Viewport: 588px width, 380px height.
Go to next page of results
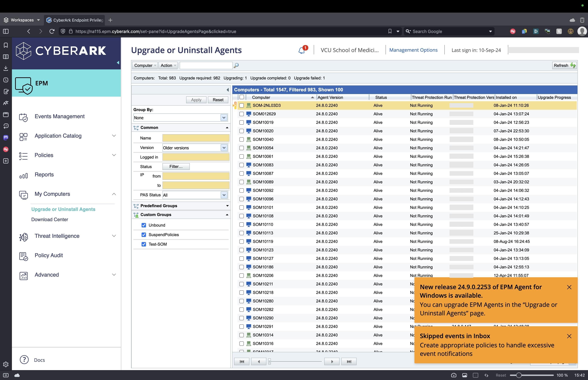click(x=332, y=361)
